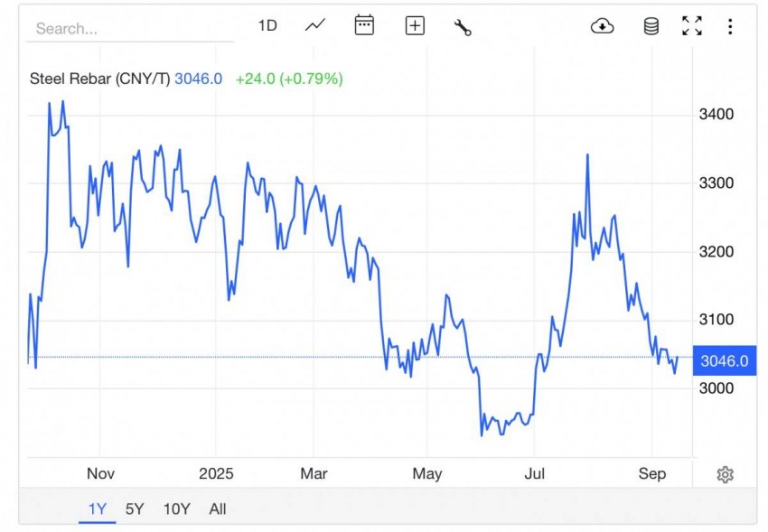This screenshot has width=768, height=532.
Task: Click the plus icon to add comparison
Action: pos(415,26)
